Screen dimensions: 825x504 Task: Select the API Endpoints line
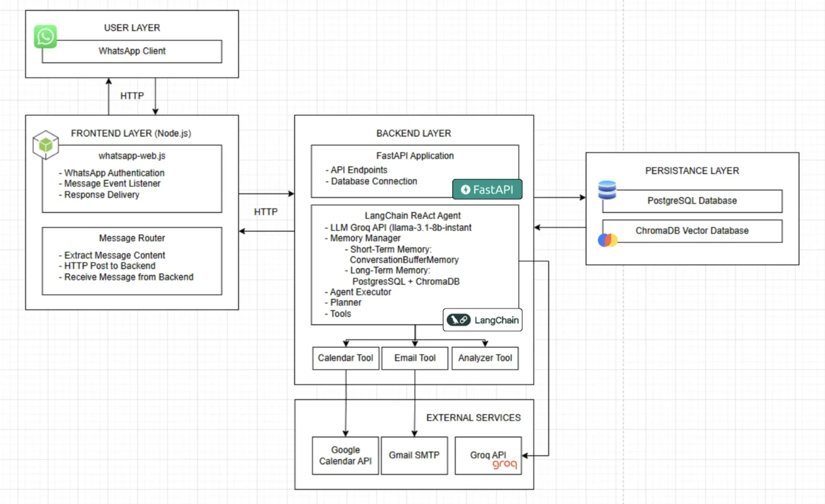click(356, 170)
